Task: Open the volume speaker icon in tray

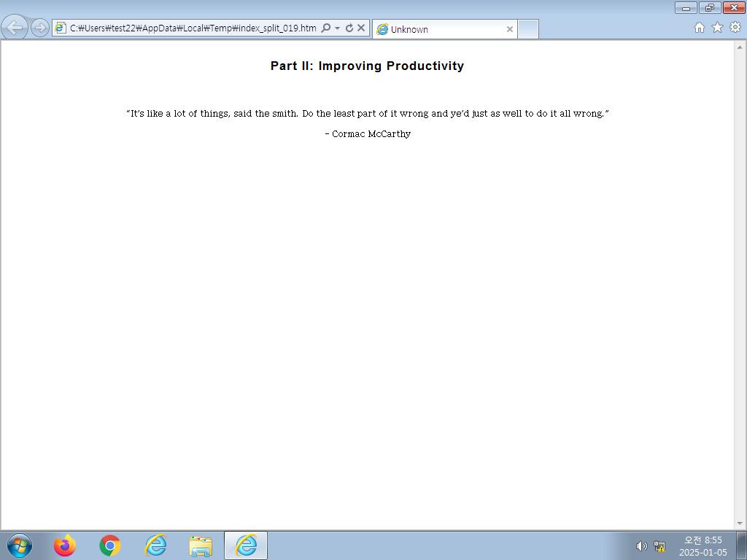Action: 642,546
